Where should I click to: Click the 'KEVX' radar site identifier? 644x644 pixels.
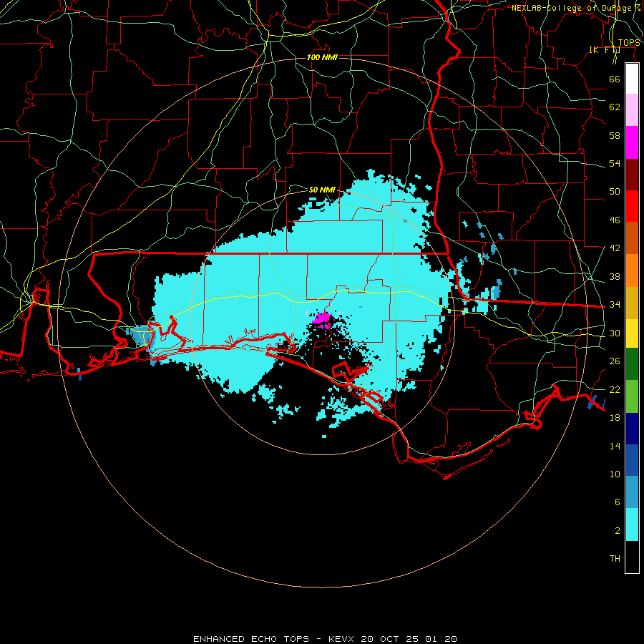[341, 639]
